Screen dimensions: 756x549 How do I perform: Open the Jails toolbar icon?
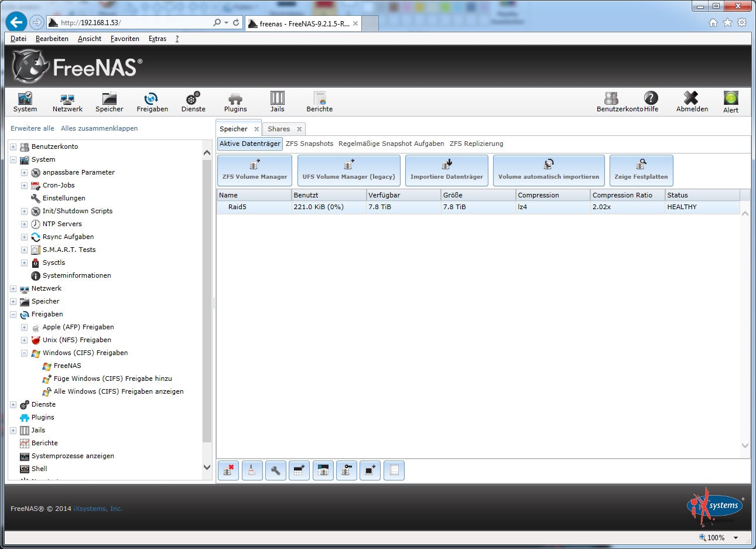pyautogui.click(x=278, y=102)
